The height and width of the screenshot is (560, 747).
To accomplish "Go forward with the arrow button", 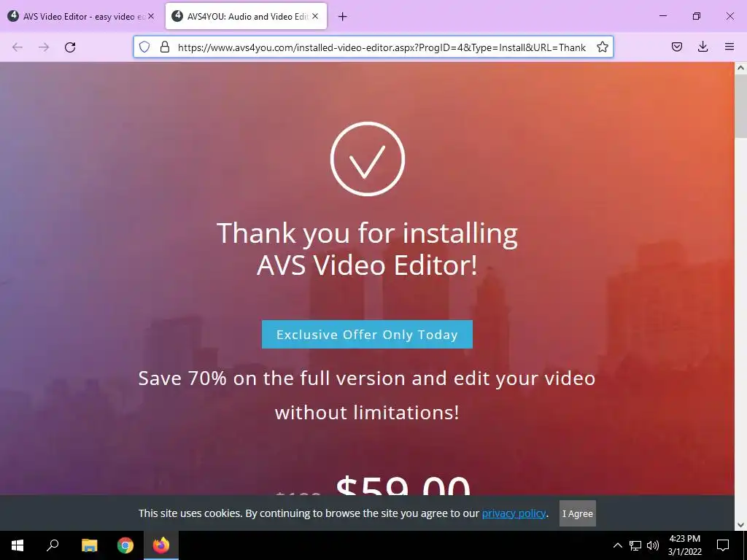I will pyautogui.click(x=44, y=47).
